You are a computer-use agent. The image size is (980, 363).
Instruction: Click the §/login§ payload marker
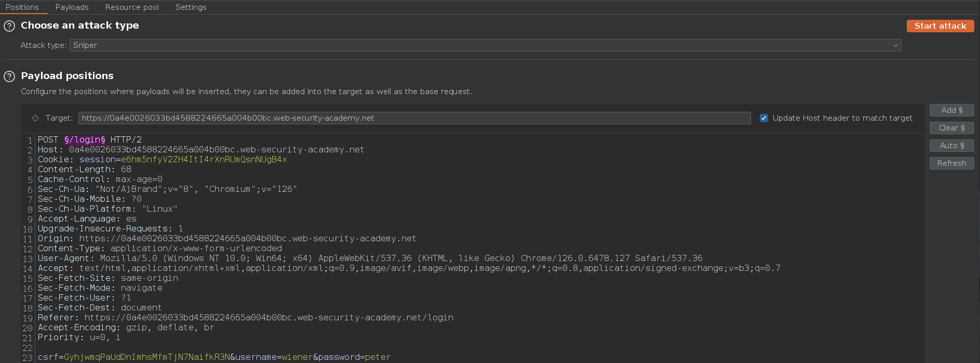(x=85, y=140)
